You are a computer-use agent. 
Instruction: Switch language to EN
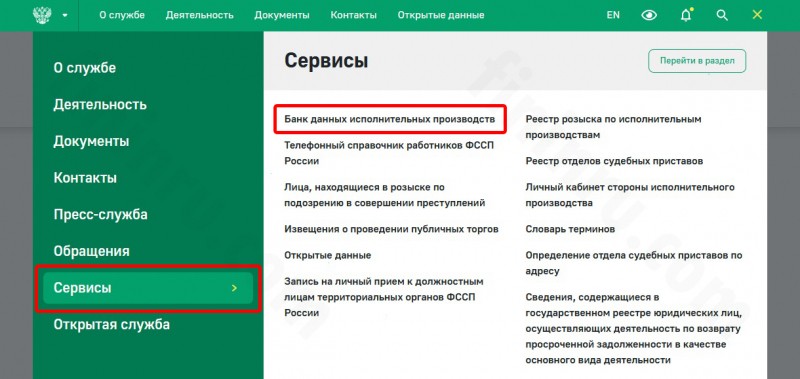tap(613, 15)
